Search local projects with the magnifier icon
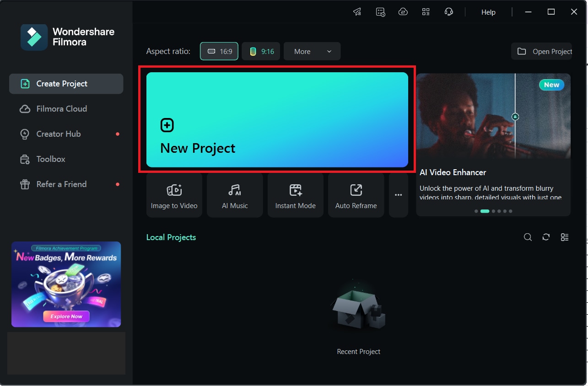588x386 pixels. click(528, 237)
